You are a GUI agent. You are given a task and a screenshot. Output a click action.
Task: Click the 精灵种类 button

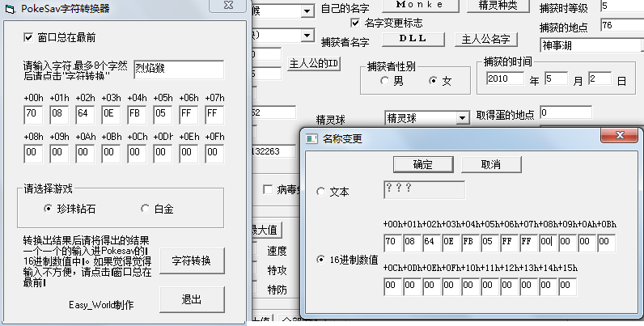pyautogui.click(x=498, y=5)
